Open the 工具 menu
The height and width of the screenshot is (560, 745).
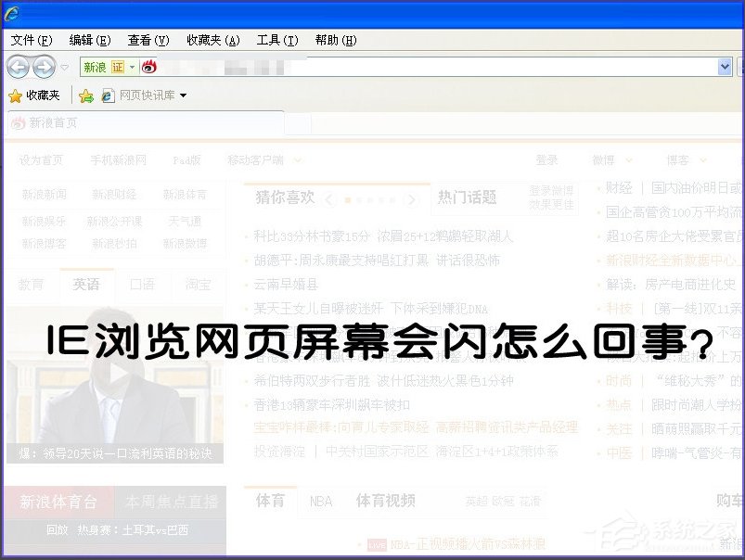coord(276,40)
